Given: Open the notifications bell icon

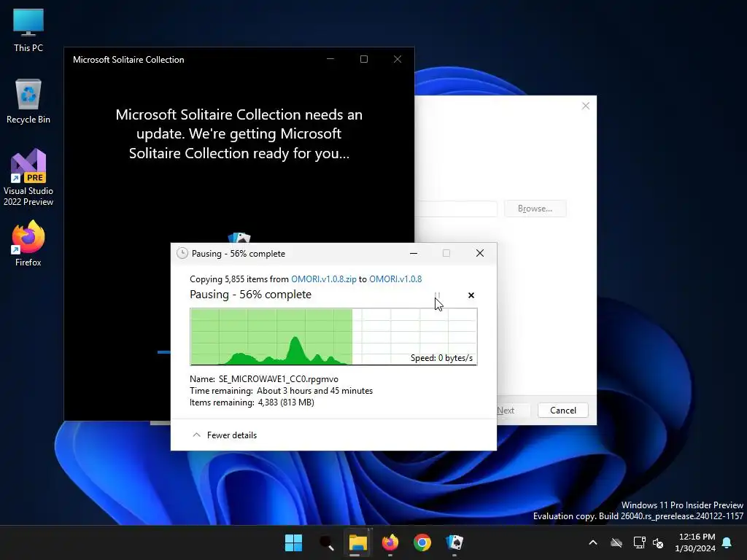Looking at the screenshot, I should click(727, 542).
